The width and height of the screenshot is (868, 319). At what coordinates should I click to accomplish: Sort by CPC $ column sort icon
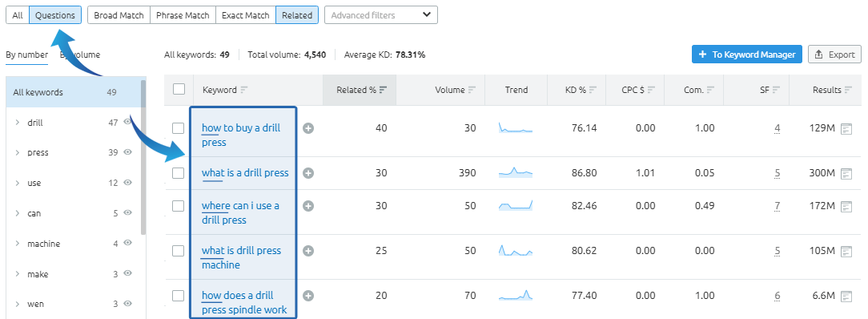pyautogui.click(x=652, y=90)
